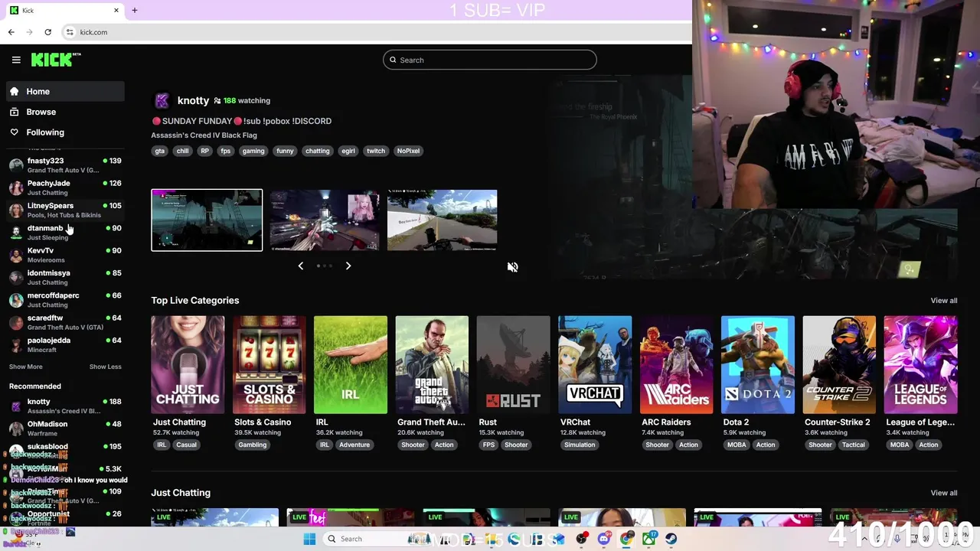Screen dimensions: 980x551
Task: Click the 'Tactical' tag under Counter-Strike 2
Action: (853, 445)
